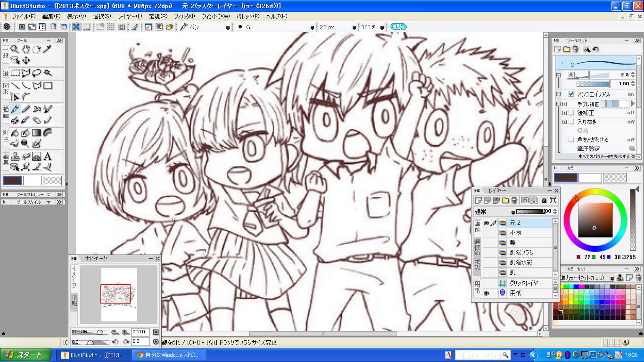Enable the 入り抜き checkbox
This screenshot has width=644, height=362.
[571, 122]
